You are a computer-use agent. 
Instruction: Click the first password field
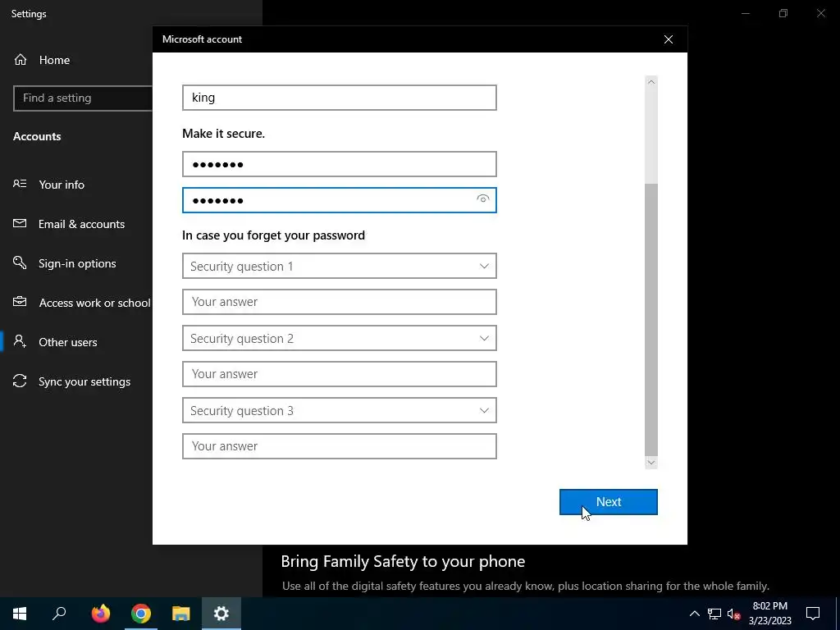pyautogui.click(x=339, y=164)
